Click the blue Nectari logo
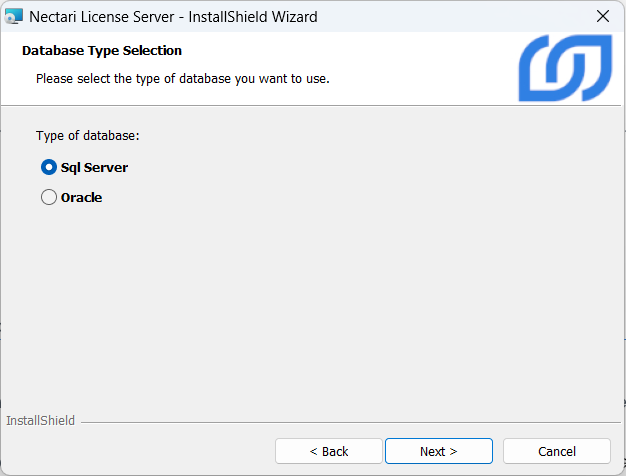Screen dimensions: 626x476 565,68
